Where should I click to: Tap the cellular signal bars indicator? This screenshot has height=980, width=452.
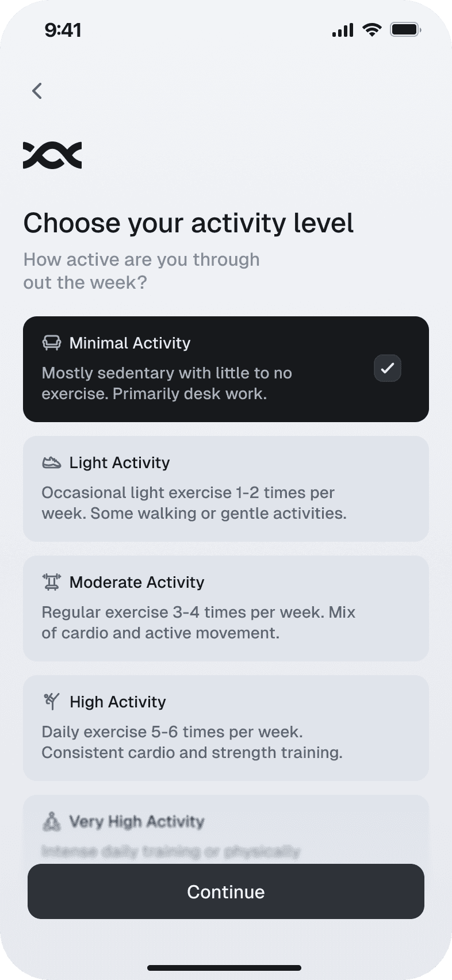pos(342,29)
